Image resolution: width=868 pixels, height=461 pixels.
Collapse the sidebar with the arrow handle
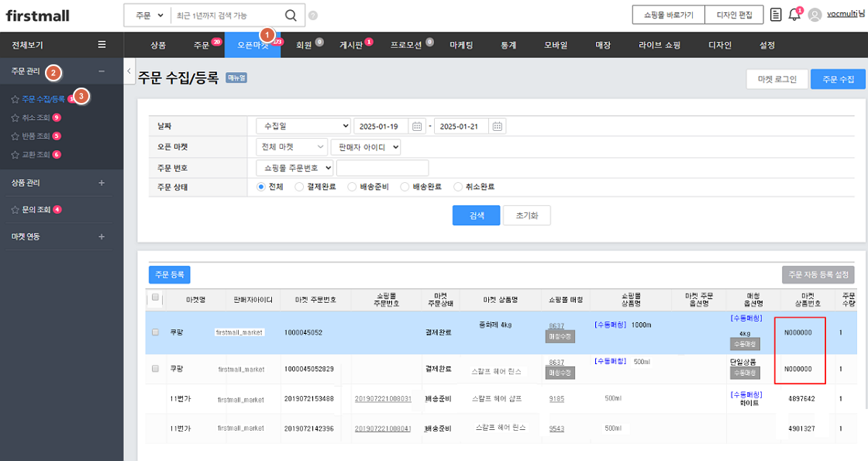point(129,71)
